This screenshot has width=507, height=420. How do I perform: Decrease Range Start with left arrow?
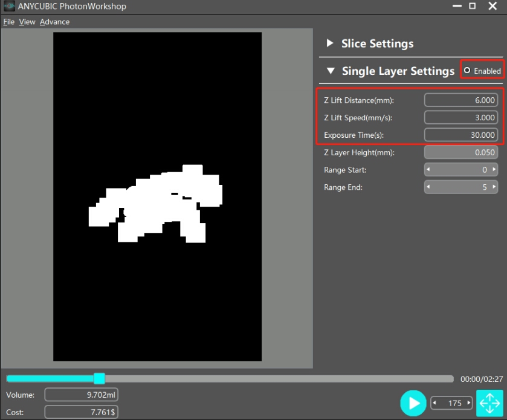(428, 170)
